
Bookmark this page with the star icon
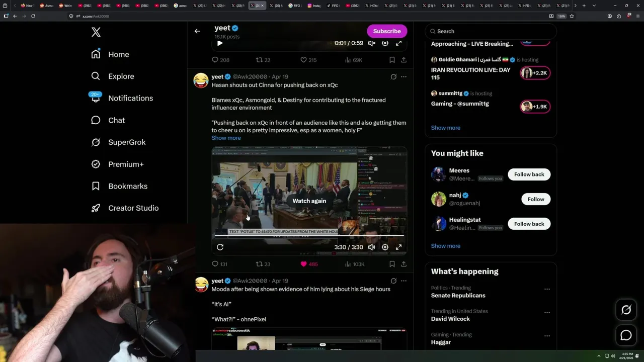coord(572,16)
